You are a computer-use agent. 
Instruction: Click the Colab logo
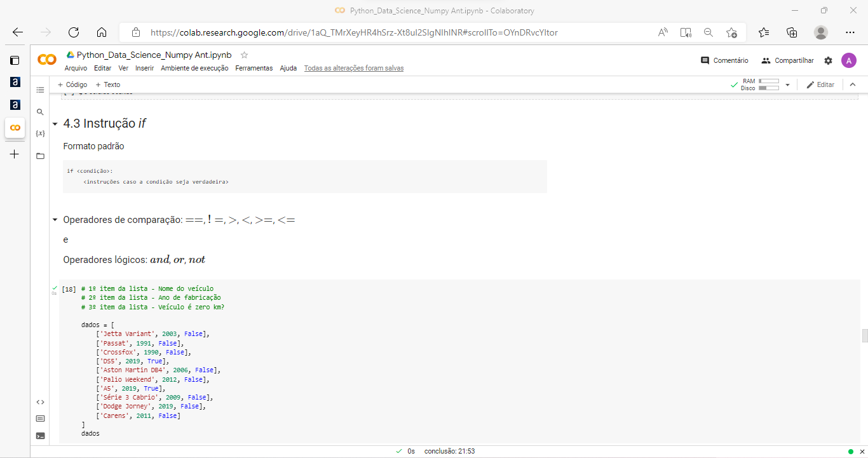pos(47,60)
